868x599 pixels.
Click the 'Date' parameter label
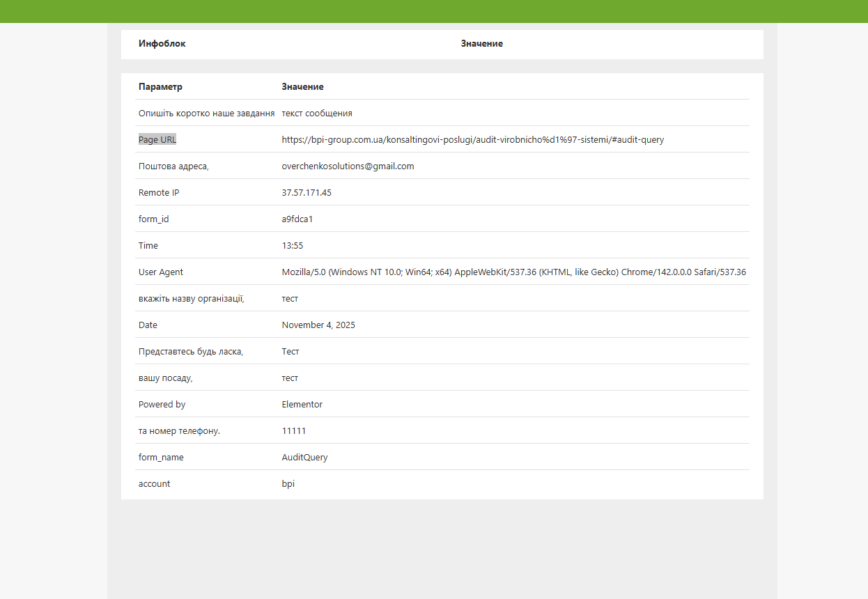148,325
